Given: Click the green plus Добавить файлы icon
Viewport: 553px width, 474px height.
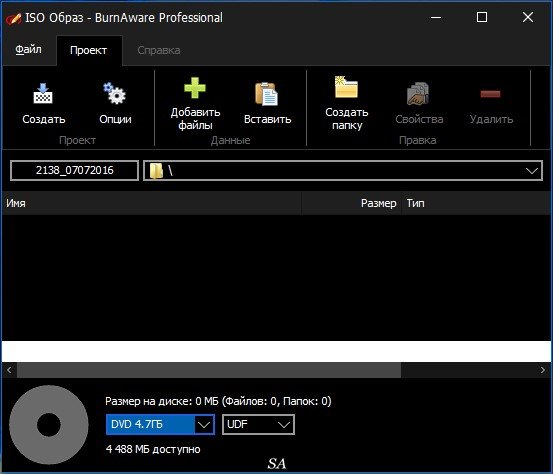Looking at the screenshot, I should (x=195, y=88).
